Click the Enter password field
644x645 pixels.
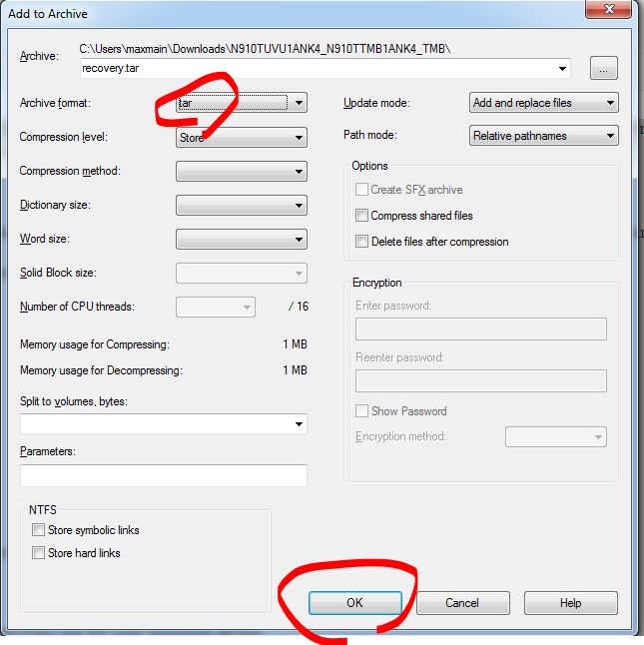pyautogui.click(x=480, y=329)
